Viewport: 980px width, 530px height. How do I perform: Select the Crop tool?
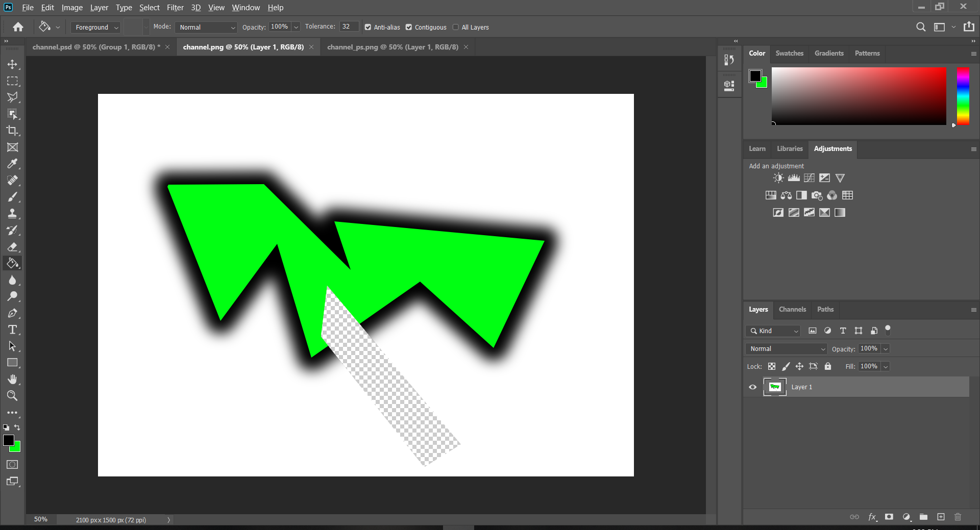click(x=13, y=131)
